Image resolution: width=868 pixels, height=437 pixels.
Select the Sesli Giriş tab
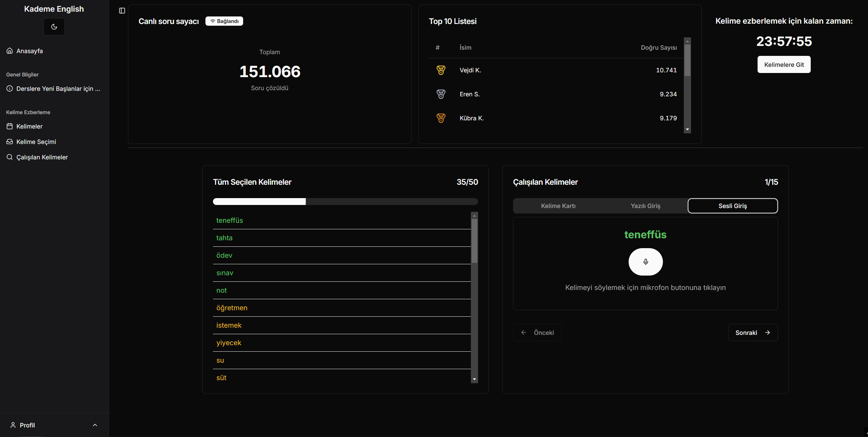[x=733, y=206]
